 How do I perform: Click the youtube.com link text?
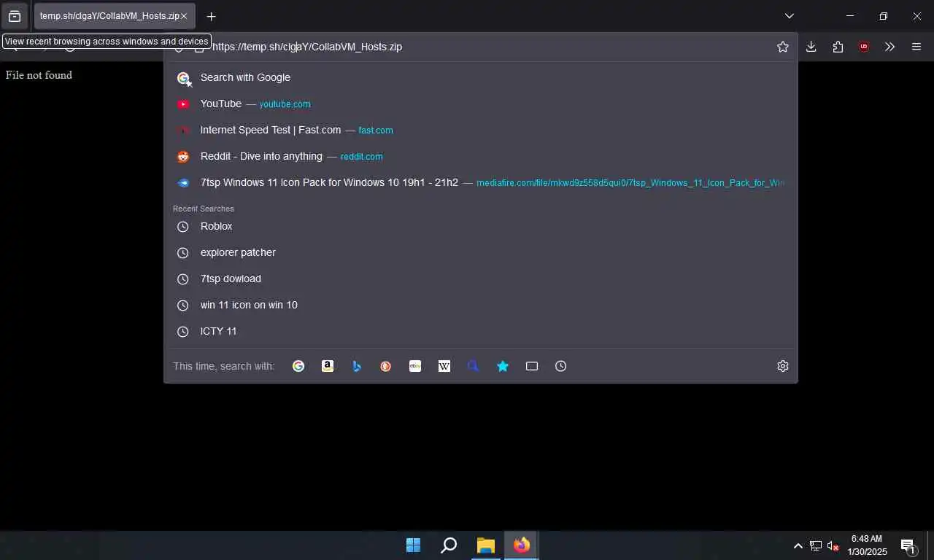pos(285,104)
